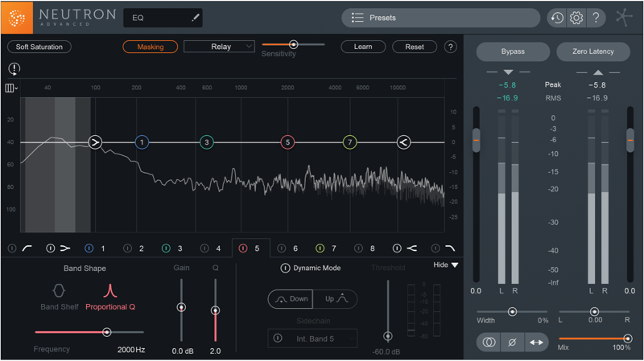The width and height of the screenshot is (644, 361).
Task: Select the band 3 tab
Action: [x=180, y=248]
